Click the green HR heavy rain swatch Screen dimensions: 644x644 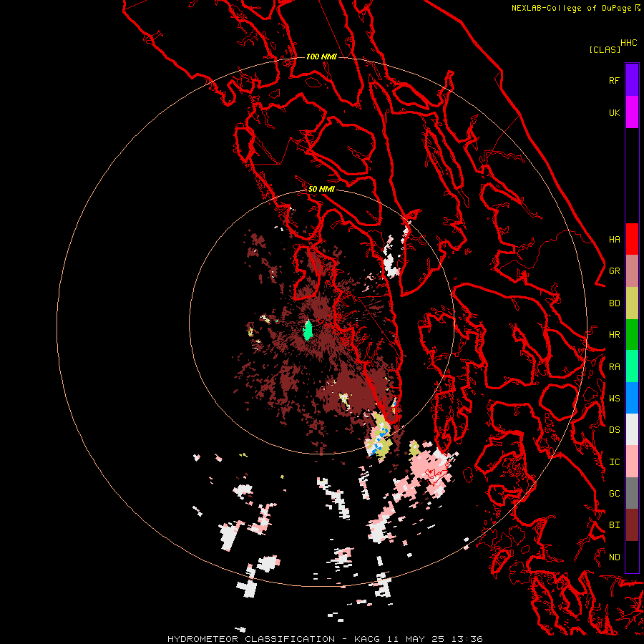[632, 335]
